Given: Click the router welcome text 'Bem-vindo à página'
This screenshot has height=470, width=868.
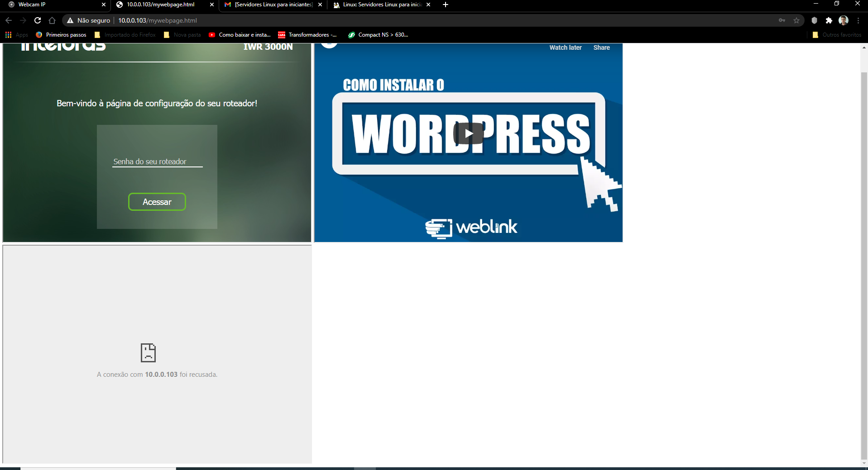Looking at the screenshot, I should (x=157, y=103).
